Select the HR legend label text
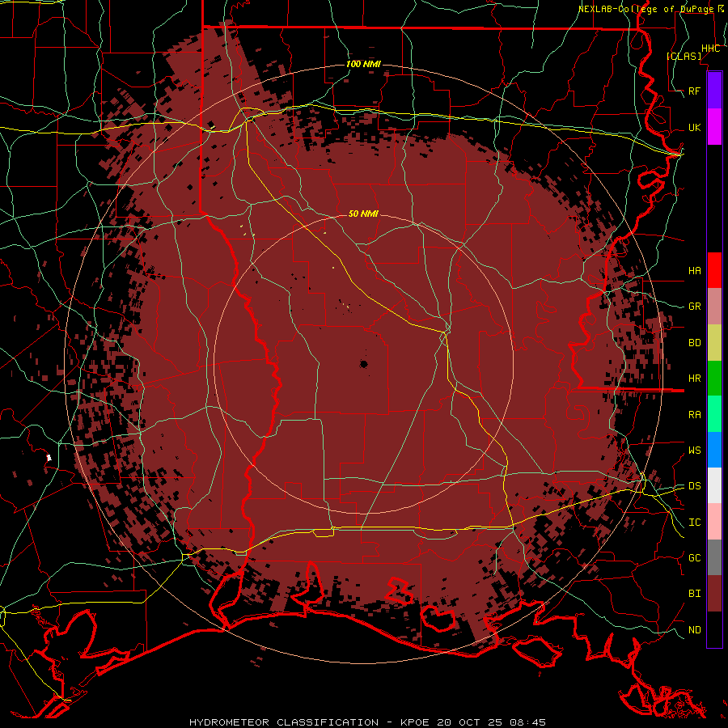Viewport: 728px width, 728px height. [695, 379]
